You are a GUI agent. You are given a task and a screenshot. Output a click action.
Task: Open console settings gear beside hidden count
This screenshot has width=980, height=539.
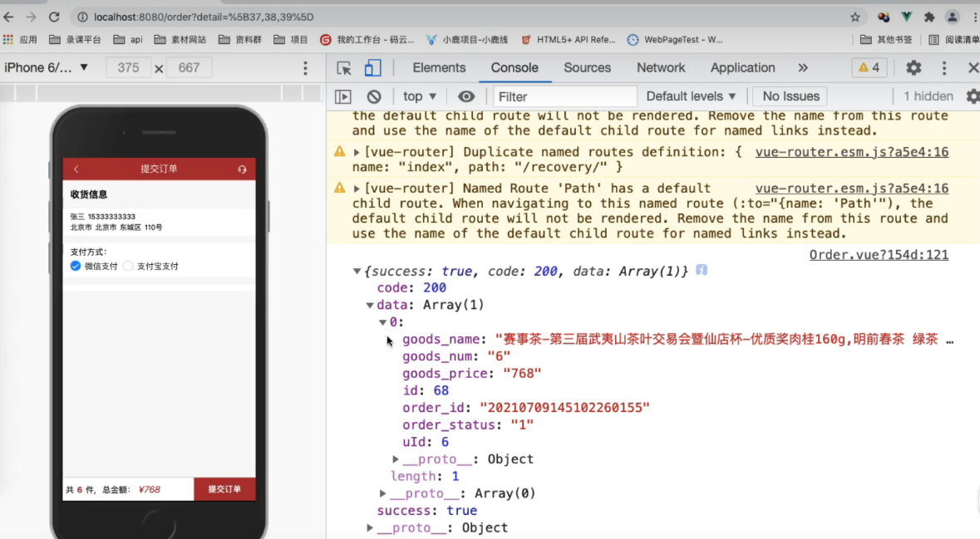click(x=973, y=96)
